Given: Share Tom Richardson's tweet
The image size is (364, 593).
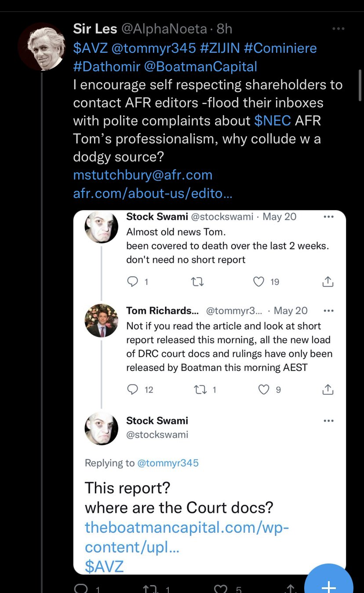Looking at the screenshot, I should click(x=328, y=389).
